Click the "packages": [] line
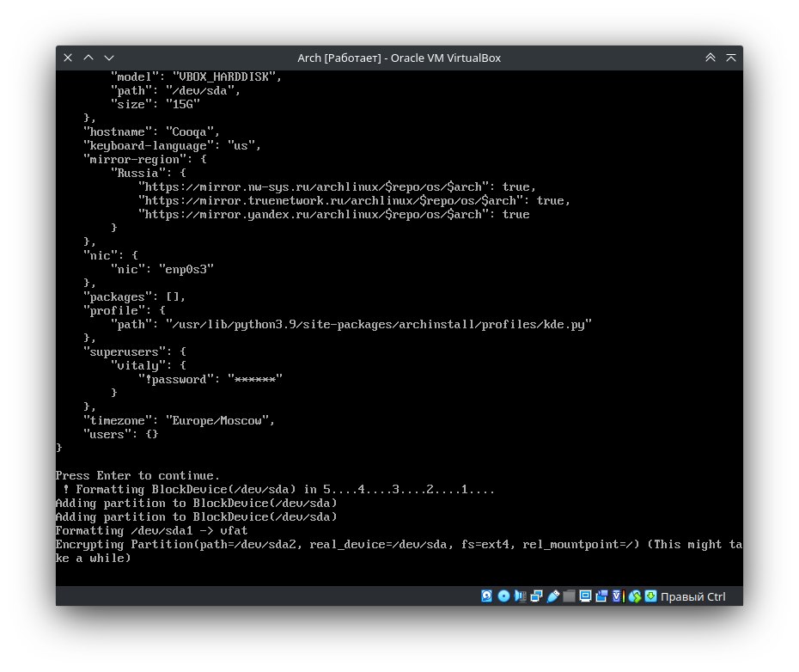The image size is (799, 672). pos(135,297)
